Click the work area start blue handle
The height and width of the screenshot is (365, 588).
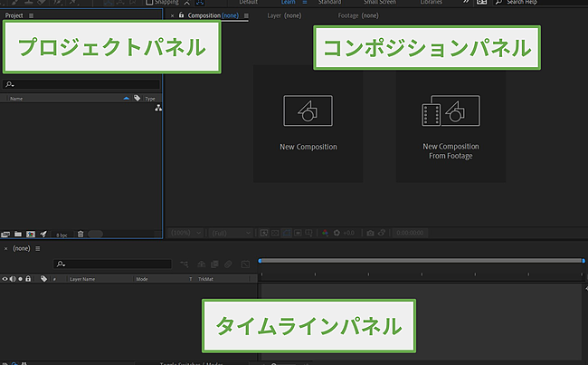point(260,261)
